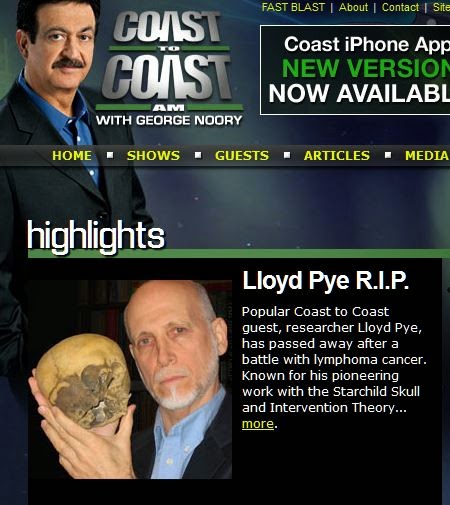Navigate to the GUESTS section
The width and height of the screenshot is (450, 505).
click(242, 156)
